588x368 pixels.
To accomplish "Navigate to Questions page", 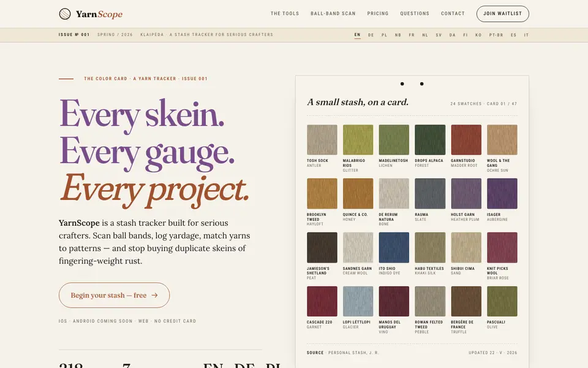I will tap(415, 13).
